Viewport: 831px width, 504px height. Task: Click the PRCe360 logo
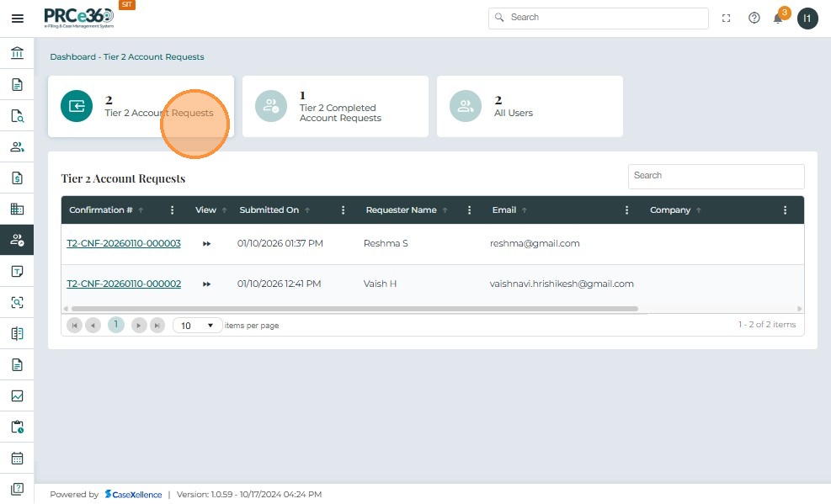point(79,18)
